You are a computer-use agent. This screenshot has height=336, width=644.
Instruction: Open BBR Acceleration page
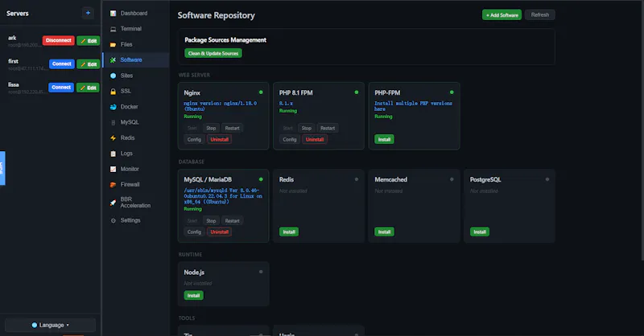pyautogui.click(x=135, y=203)
